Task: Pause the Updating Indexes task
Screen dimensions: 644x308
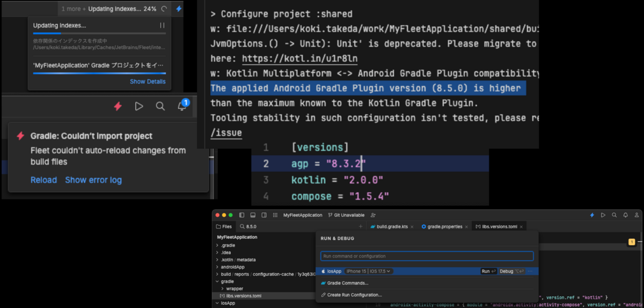Action: [162, 25]
